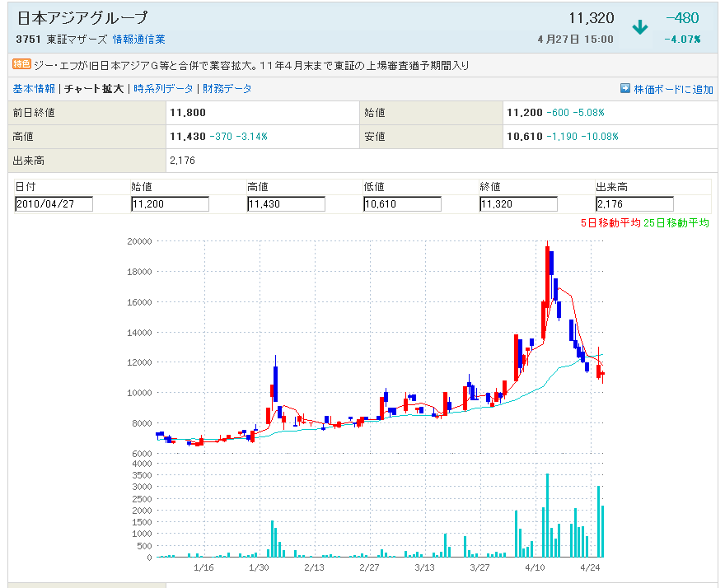The image size is (725, 588).
Task: Click the tallest volume bar near 4/10
Action: (547, 516)
